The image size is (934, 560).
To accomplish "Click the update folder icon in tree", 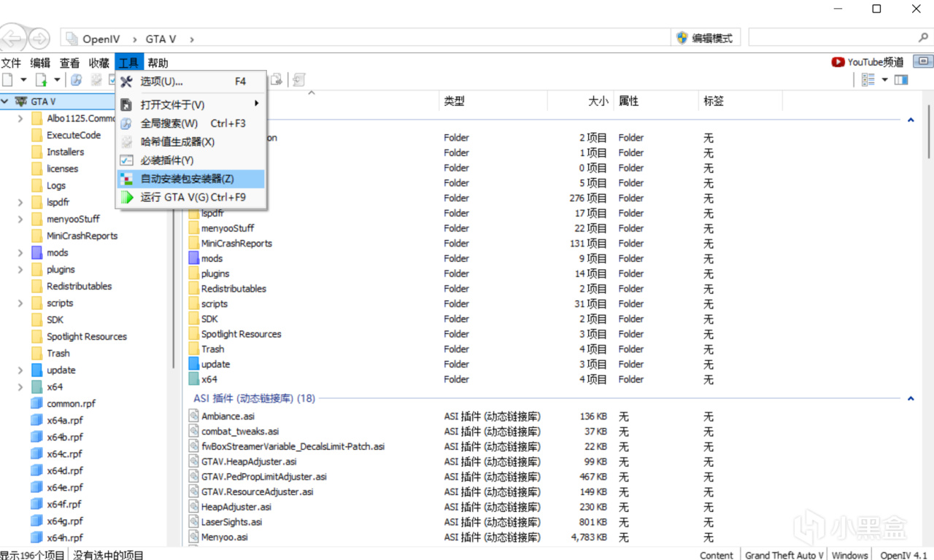I will coord(37,370).
